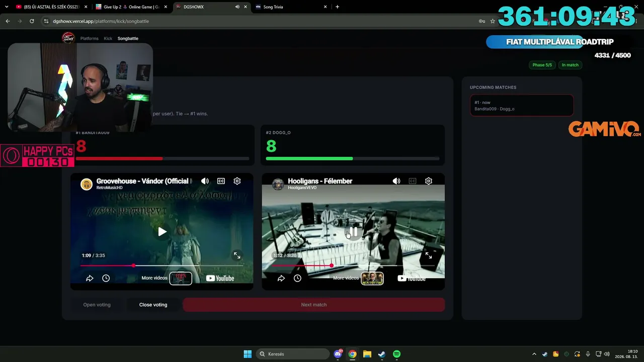Image resolution: width=644 pixels, height=362 pixels.
Task: Open YouTube logo on Groovehouse player
Action: pos(220,278)
